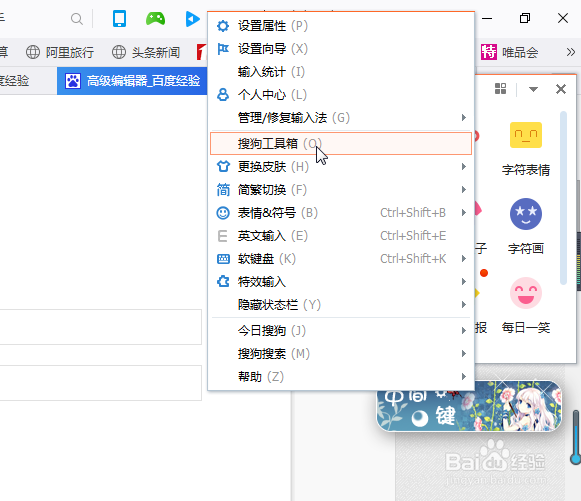The height and width of the screenshot is (501, 581).
Task: Open the mobile phone toolbar icon
Action: tap(119, 19)
